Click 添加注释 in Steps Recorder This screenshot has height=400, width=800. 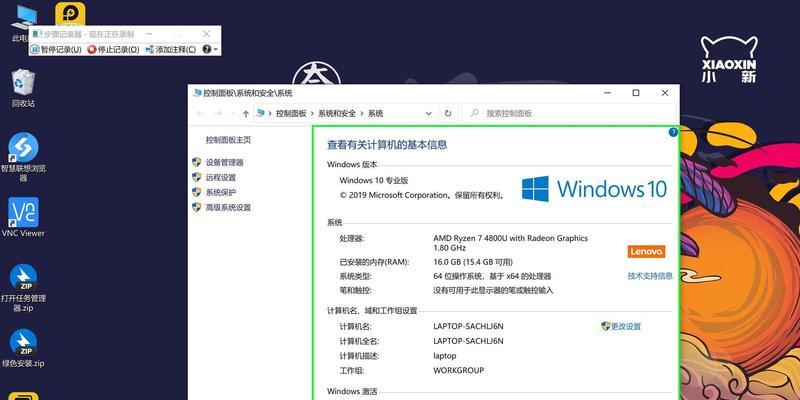point(170,49)
